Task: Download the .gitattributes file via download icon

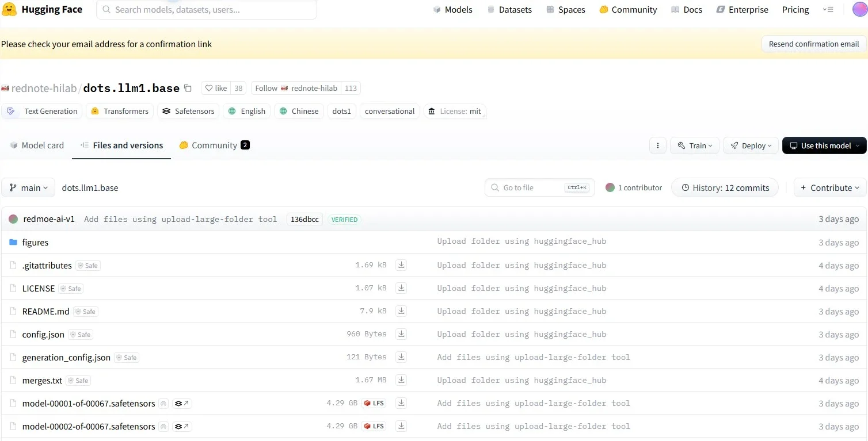Action: (x=401, y=265)
